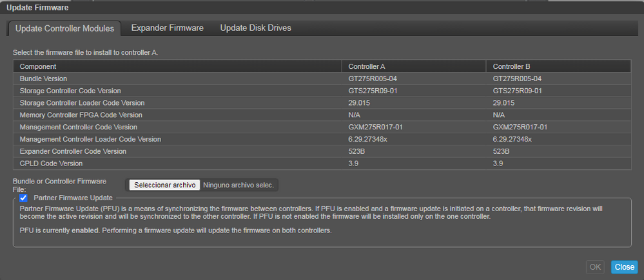This screenshot has height=280, width=644.
Task: Select the Controller A column header
Action: [x=414, y=66]
